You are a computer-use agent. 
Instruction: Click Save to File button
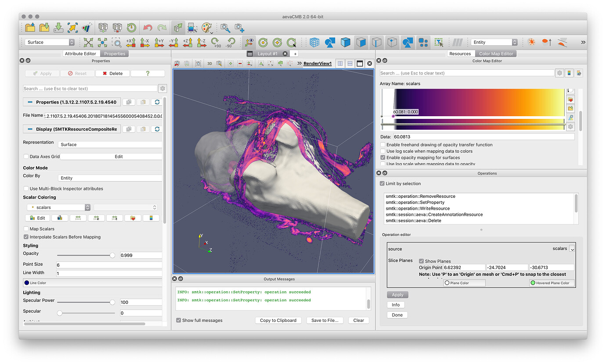click(x=325, y=321)
